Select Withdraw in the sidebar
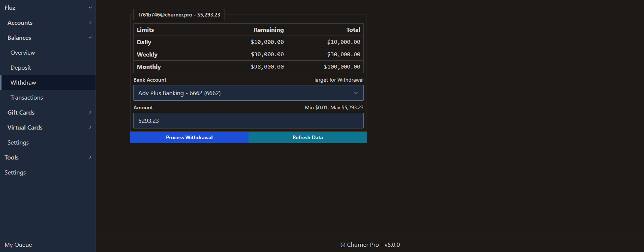Image resolution: width=644 pixels, height=252 pixels. 23,83
